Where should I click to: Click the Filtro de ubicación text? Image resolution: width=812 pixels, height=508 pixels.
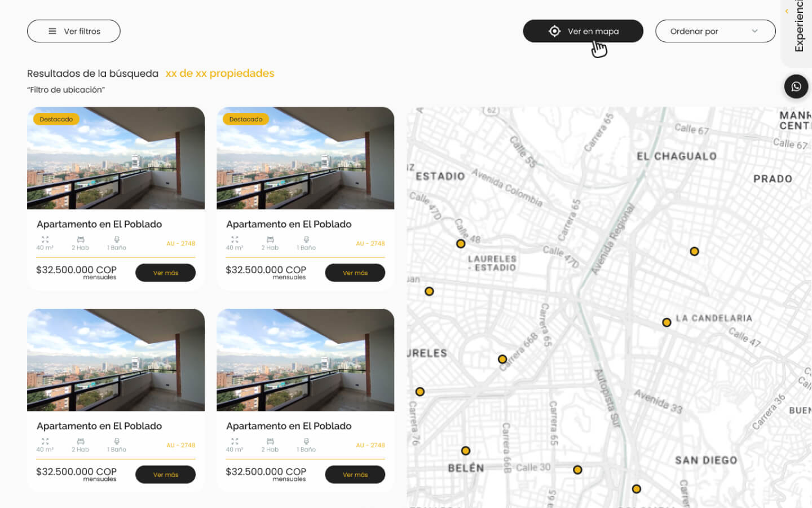coord(66,90)
